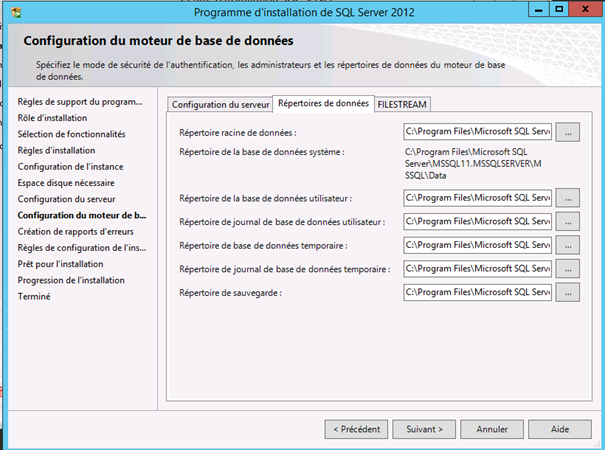Viewport: 605px width, 450px height.
Task: Select the Prêt pour l'installation step
Action: tap(60, 264)
